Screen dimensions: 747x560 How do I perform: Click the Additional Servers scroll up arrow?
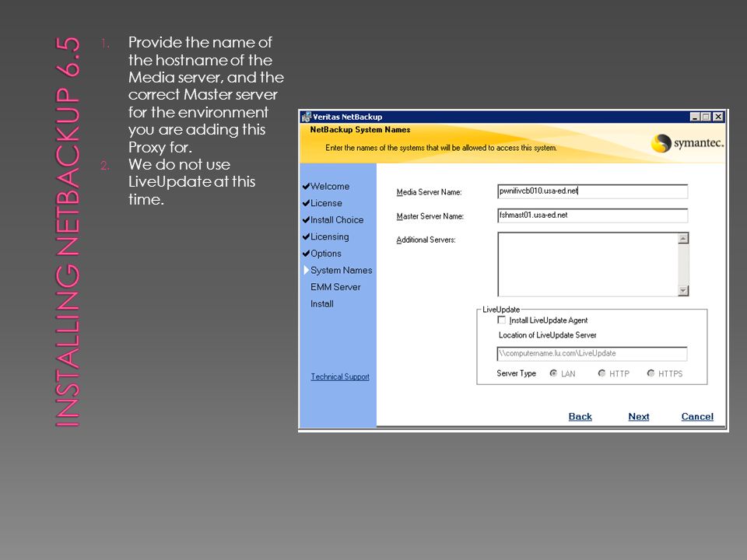pyautogui.click(x=683, y=239)
